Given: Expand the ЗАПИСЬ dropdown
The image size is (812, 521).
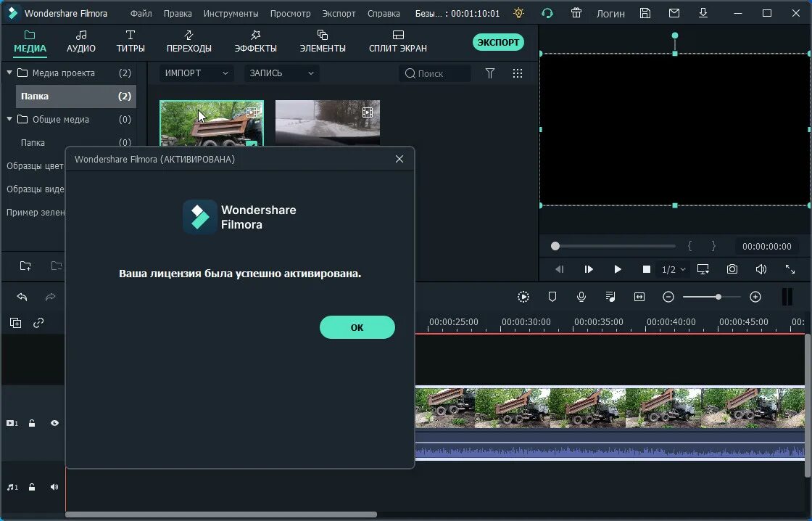Looking at the screenshot, I should tap(282, 73).
